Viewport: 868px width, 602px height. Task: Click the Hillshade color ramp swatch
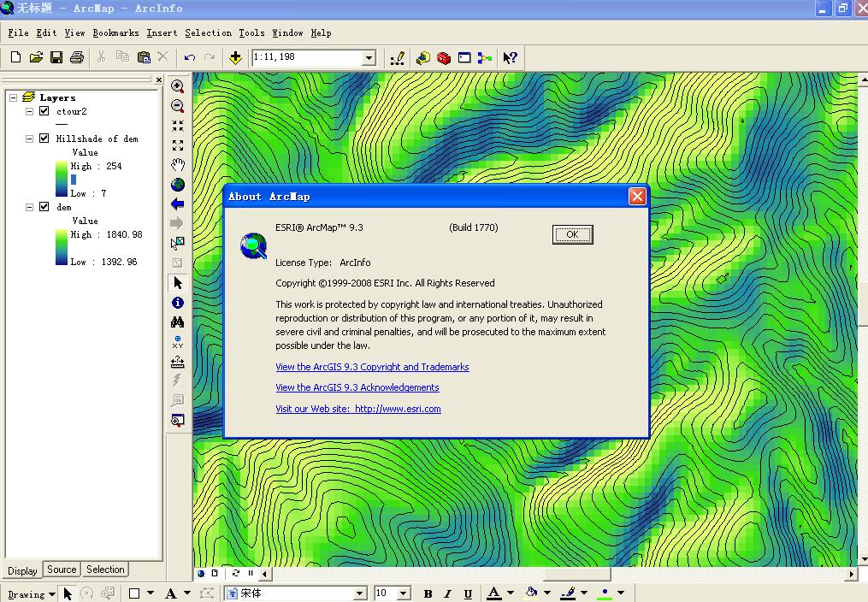61,179
